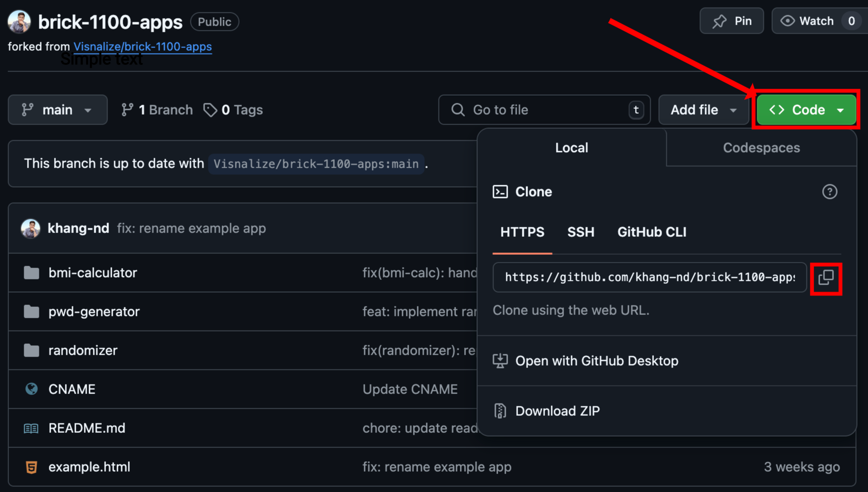Open the Visnalize/brick-1100-apps fork link
Screen dimensions: 868x492
[x=143, y=46]
